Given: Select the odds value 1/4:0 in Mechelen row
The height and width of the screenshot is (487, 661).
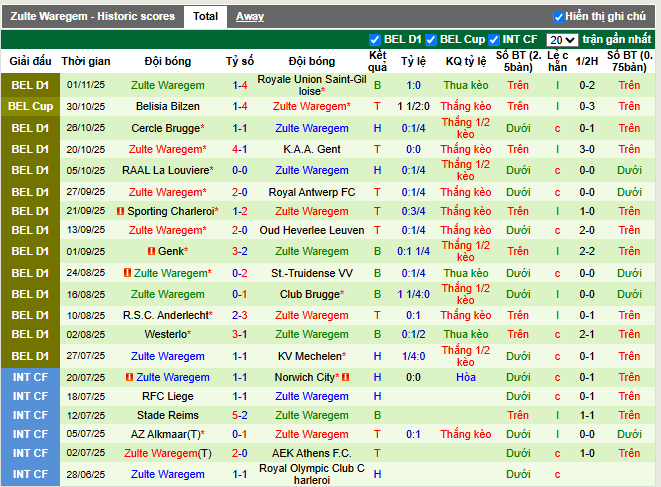Looking at the screenshot, I should (x=414, y=356).
